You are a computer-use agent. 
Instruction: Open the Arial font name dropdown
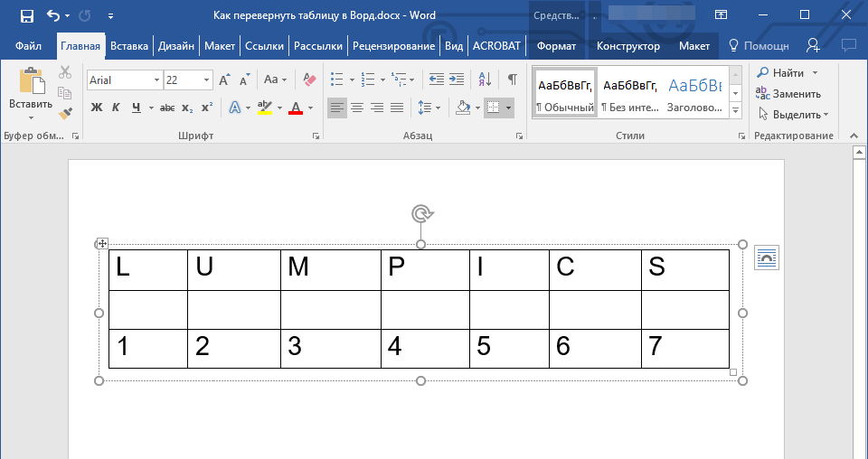(x=156, y=80)
